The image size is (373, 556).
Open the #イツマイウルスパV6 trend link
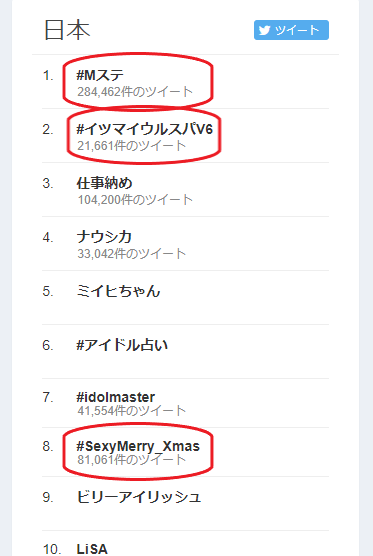tap(145, 129)
